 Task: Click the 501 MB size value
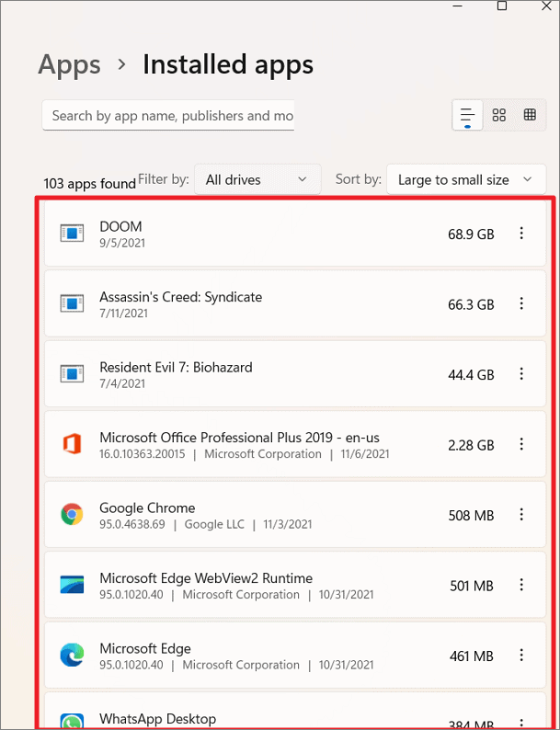point(472,586)
